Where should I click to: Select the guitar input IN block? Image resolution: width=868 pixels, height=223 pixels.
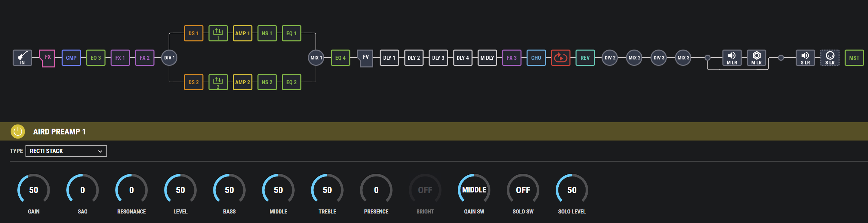(22, 58)
